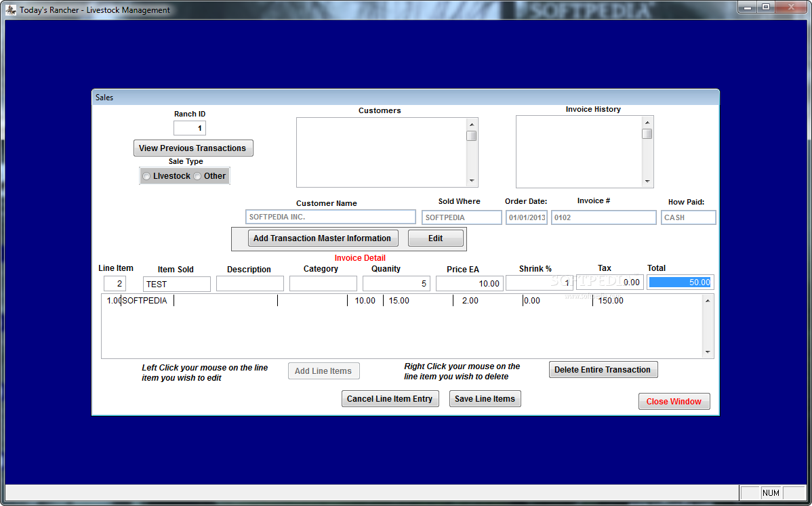This screenshot has width=812, height=506.
Task: Click the Customers list scroll down arrow
Action: click(471, 181)
